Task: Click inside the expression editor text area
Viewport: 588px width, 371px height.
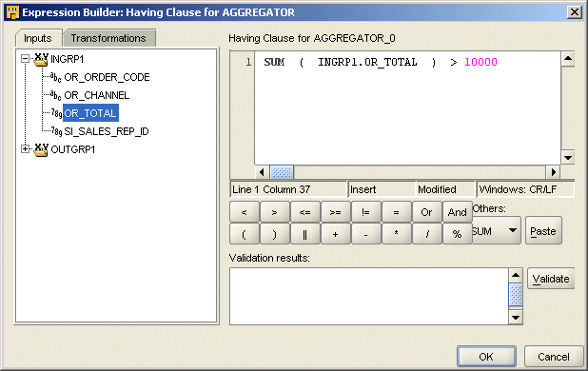Action: [x=407, y=107]
